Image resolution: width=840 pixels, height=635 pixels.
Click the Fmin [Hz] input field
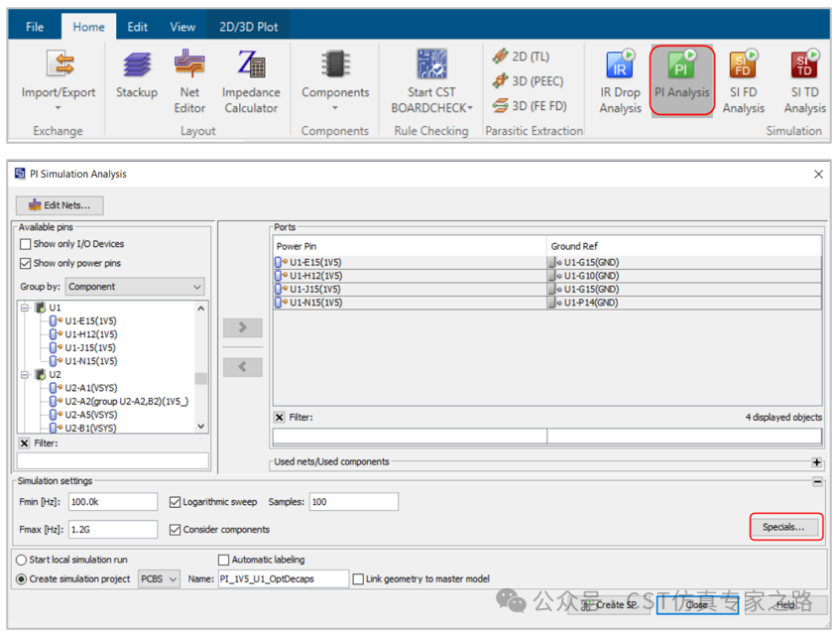tap(113, 502)
